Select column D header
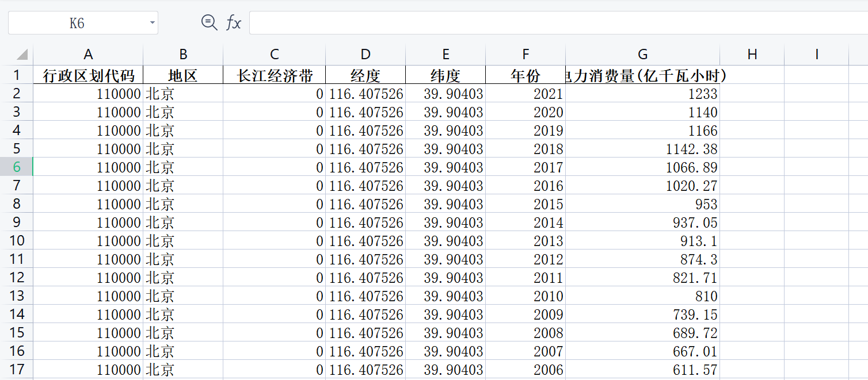Screen dimensions: 868x380 coord(366,55)
